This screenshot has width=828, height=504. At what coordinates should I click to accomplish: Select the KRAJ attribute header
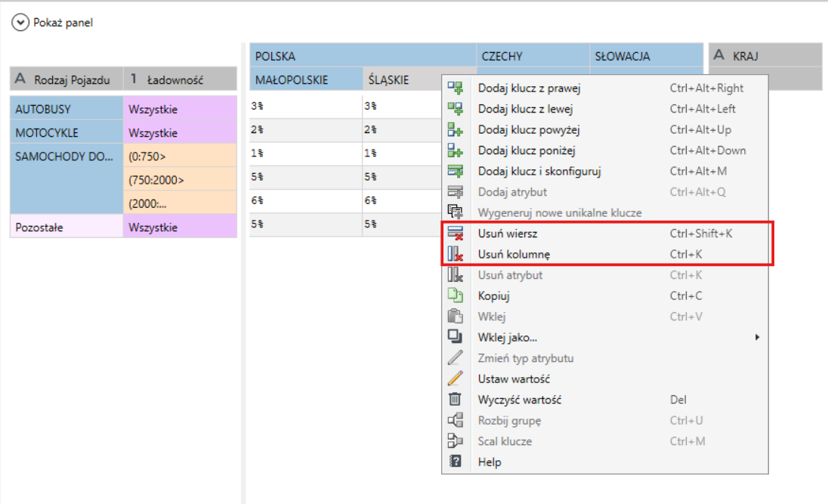(765, 56)
